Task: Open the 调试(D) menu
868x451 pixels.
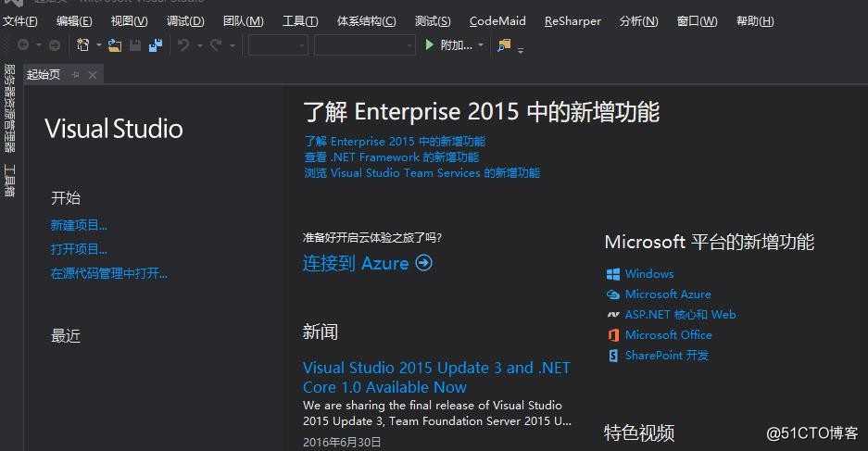Action: 185,21
